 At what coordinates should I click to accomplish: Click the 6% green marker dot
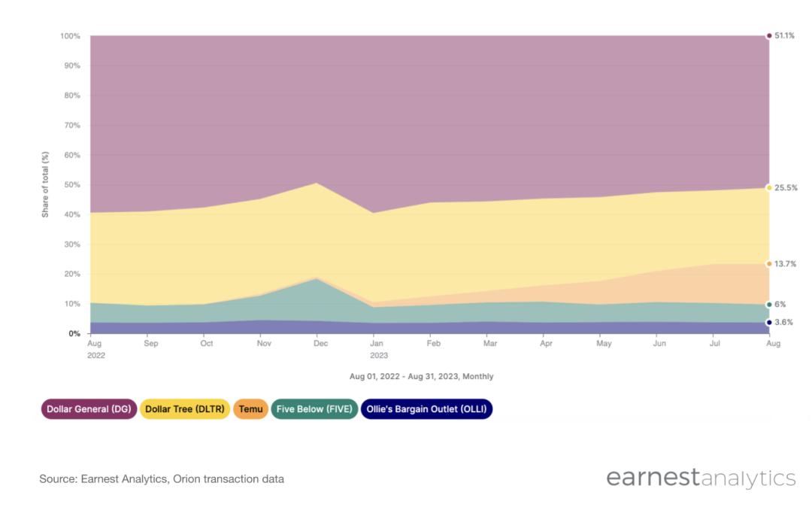click(x=769, y=305)
